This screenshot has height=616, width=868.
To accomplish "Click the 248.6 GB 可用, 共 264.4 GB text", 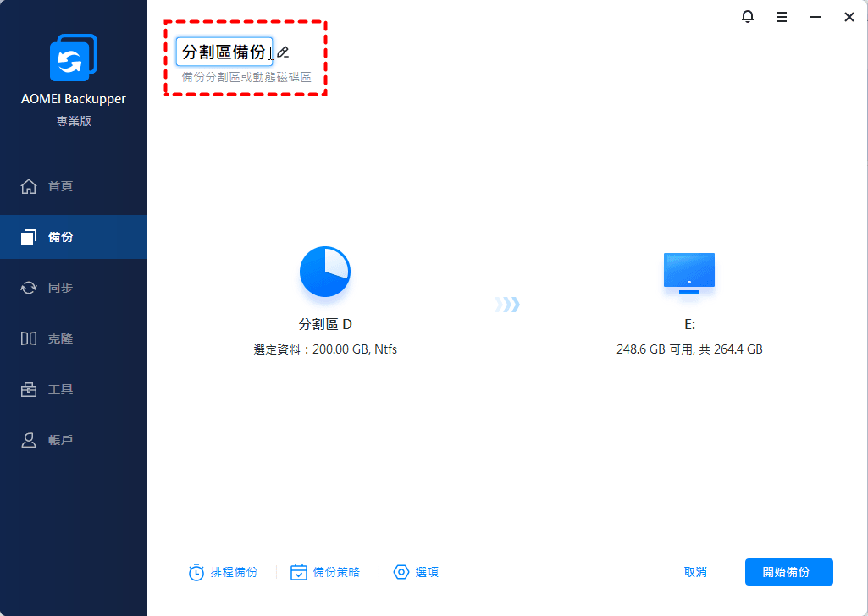I will [689, 349].
